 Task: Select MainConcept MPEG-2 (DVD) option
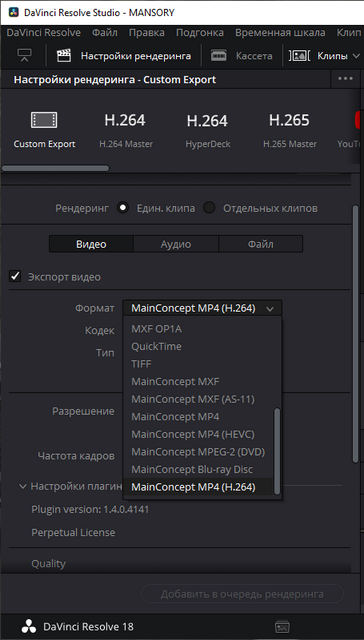click(198, 452)
